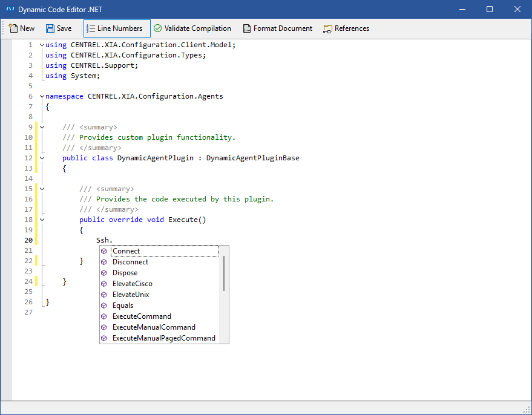The width and height of the screenshot is (532, 415).
Task: Click the app icon in title bar
Action: point(10,9)
